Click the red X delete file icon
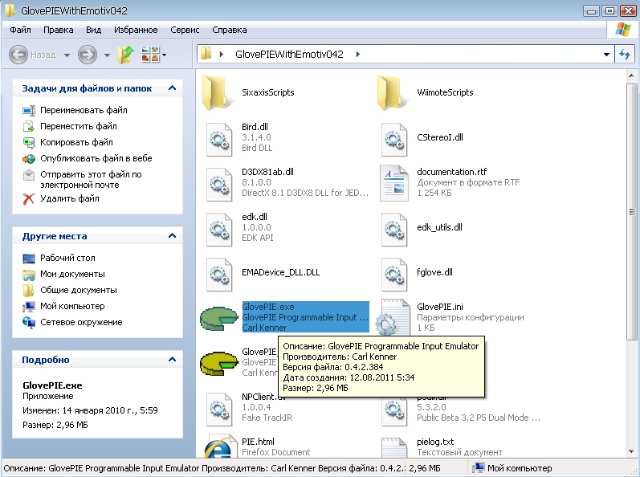Screen dimensions: 640x477 pyautogui.click(x=29, y=199)
